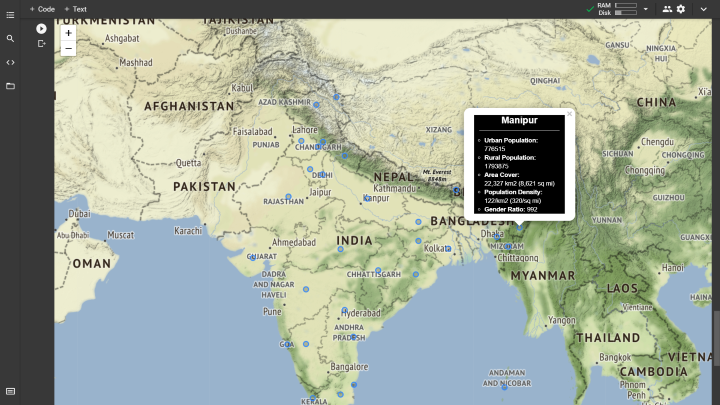
Task: Open the table of contents sidebar icon
Action: click(10, 15)
